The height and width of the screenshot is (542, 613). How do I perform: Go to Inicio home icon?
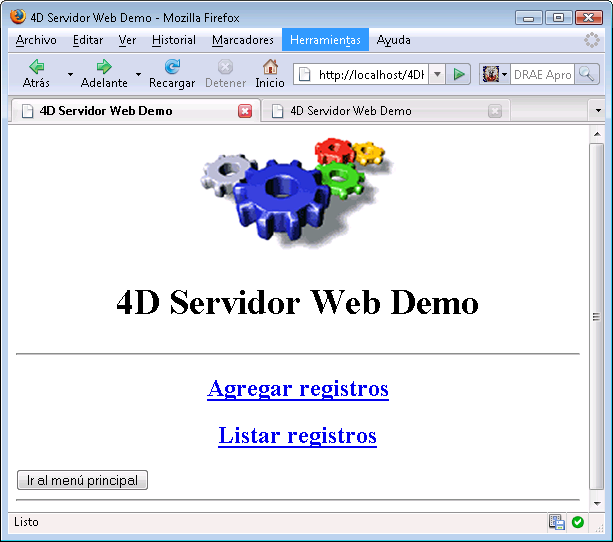coord(270,67)
